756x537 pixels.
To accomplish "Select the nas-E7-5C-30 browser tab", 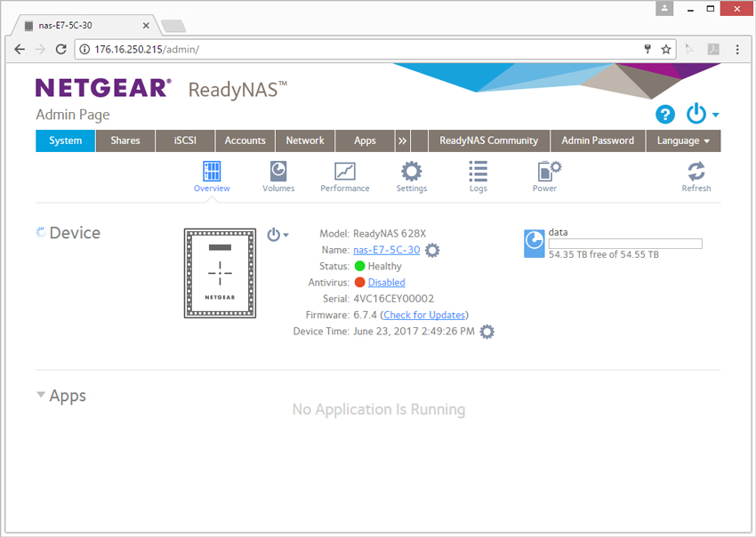I will coord(87,26).
